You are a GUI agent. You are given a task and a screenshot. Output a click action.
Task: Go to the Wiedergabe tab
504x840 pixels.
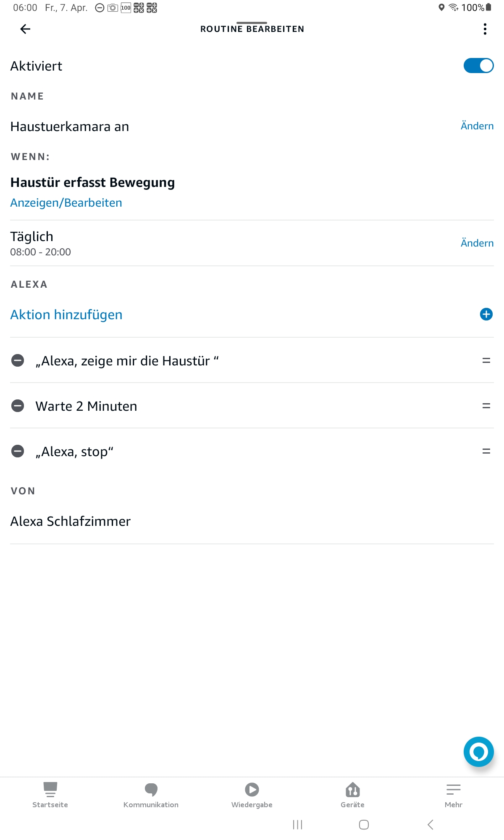(252, 795)
